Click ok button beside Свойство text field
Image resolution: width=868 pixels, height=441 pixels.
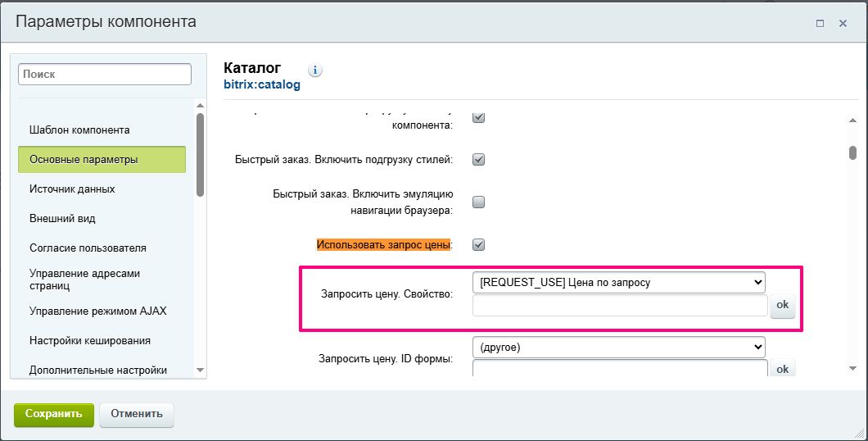[x=782, y=305]
